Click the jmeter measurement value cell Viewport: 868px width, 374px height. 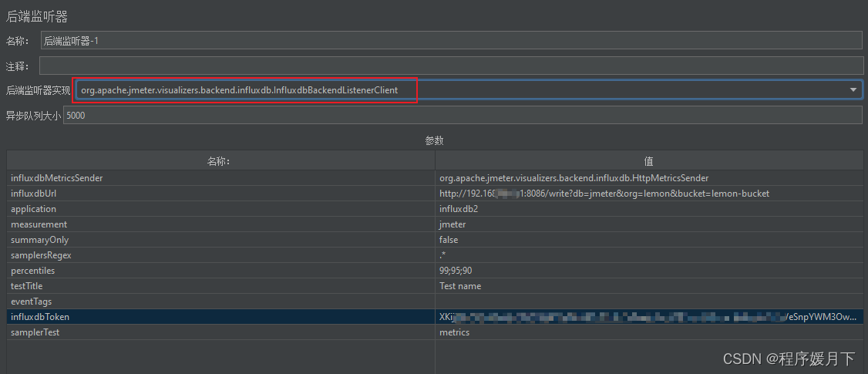pyautogui.click(x=649, y=224)
